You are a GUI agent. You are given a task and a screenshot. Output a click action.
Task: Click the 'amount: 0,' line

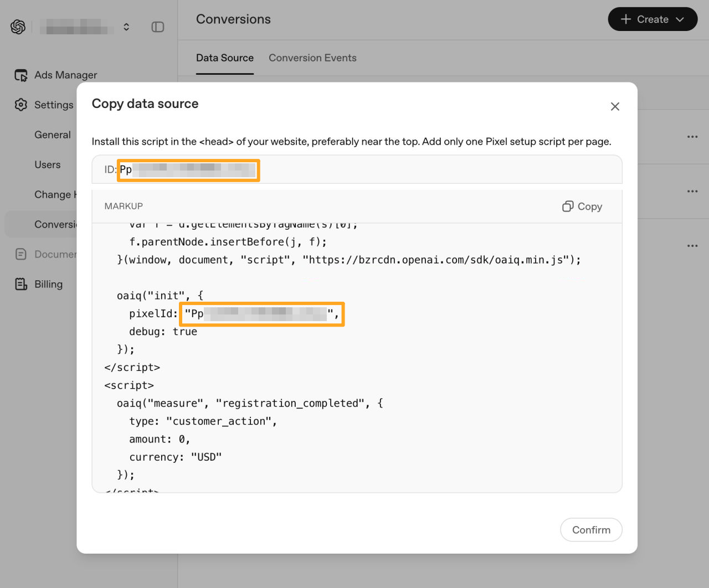[160, 439]
